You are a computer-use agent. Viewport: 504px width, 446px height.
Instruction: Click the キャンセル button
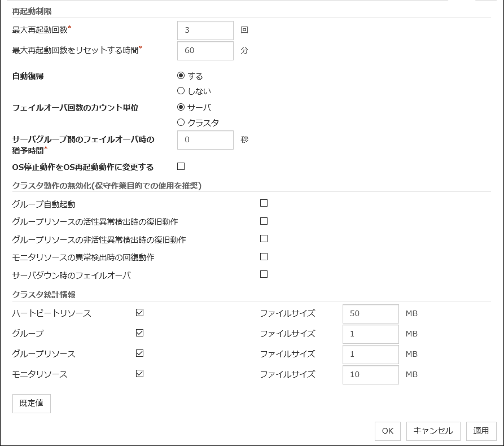[x=433, y=431]
